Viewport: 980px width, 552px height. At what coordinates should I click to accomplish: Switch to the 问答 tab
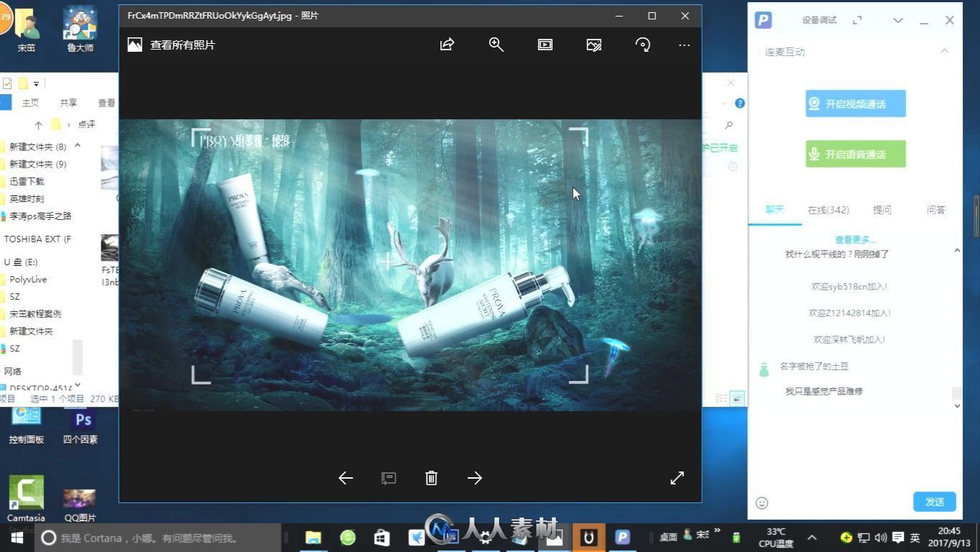[935, 210]
